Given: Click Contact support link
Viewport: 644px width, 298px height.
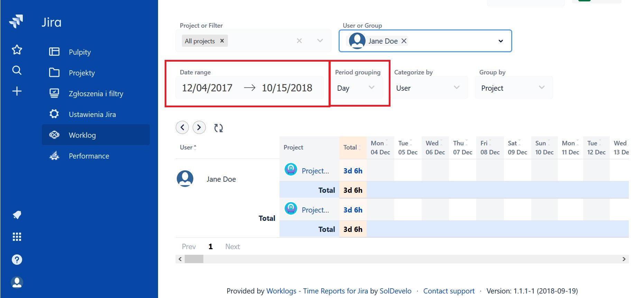Looking at the screenshot, I should (x=449, y=291).
